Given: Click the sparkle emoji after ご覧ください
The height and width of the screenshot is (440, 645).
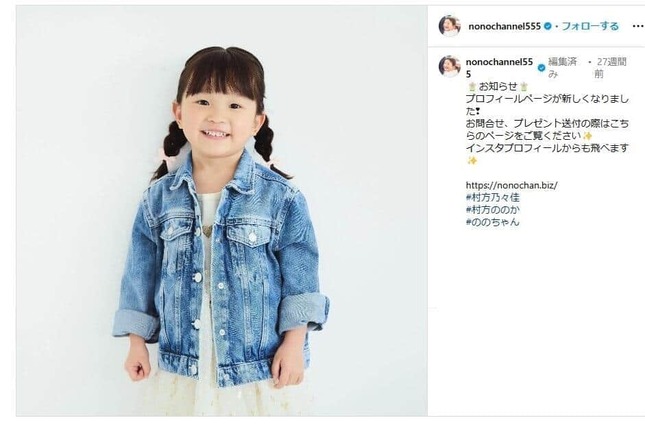Looking at the screenshot, I should pos(587,136).
